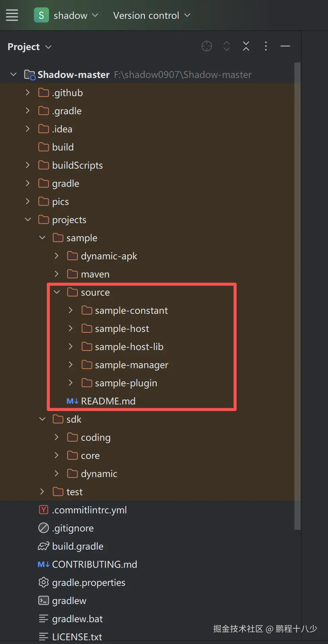Expand the dynamic-apk folder
Viewport: 328px width, 644px height.
(56, 256)
